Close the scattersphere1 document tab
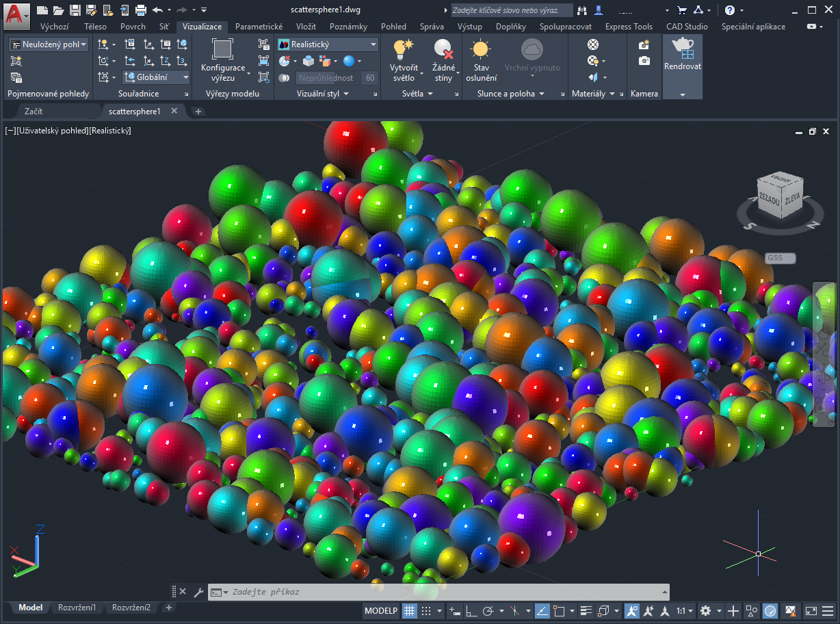 [174, 111]
